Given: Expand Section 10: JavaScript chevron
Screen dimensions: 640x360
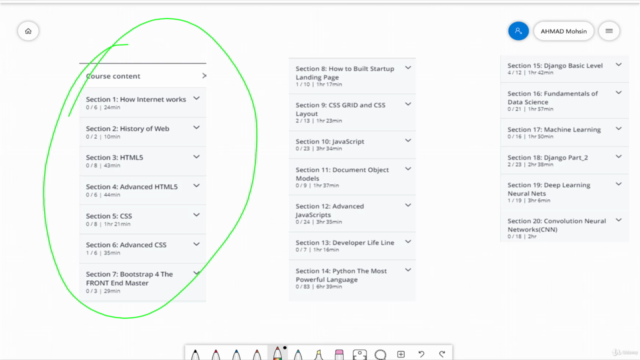Looking at the screenshot, I should click(x=408, y=140).
